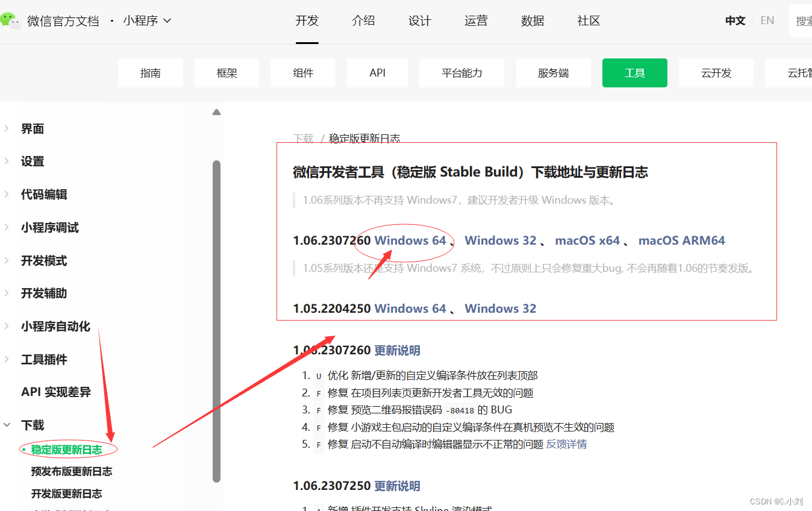Image resolution: width=812 pixels, height=511 pixels.
Task: Expand the 小程序调试 sidebar section
Action: 50,228
